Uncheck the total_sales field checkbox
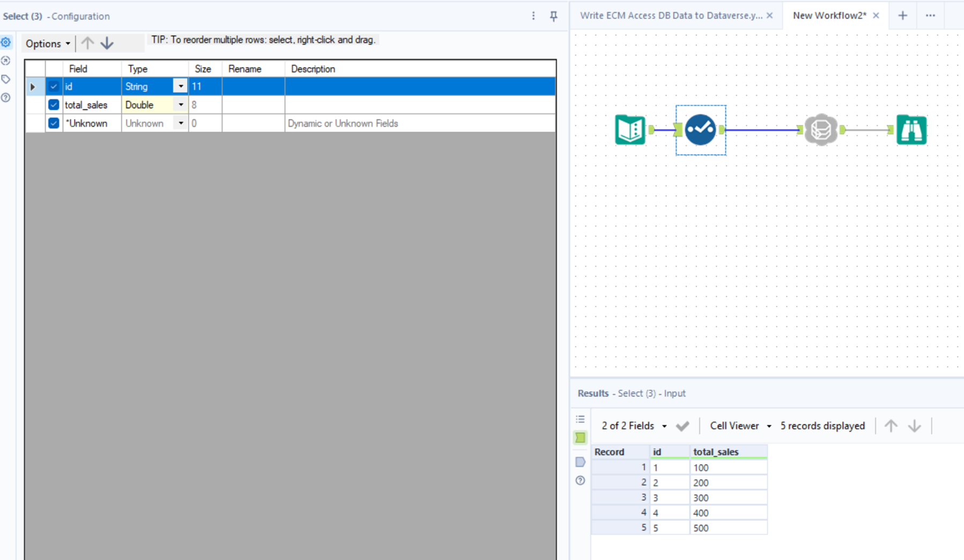The height and width of the screenshot is (560, 964). coord(53,104)
